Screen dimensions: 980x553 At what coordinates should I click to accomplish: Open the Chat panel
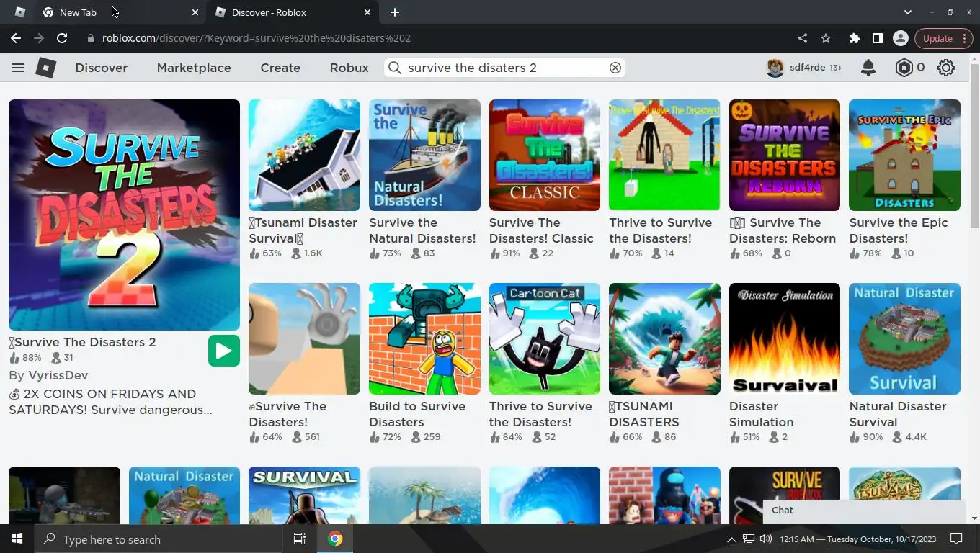tap(865, 511)
